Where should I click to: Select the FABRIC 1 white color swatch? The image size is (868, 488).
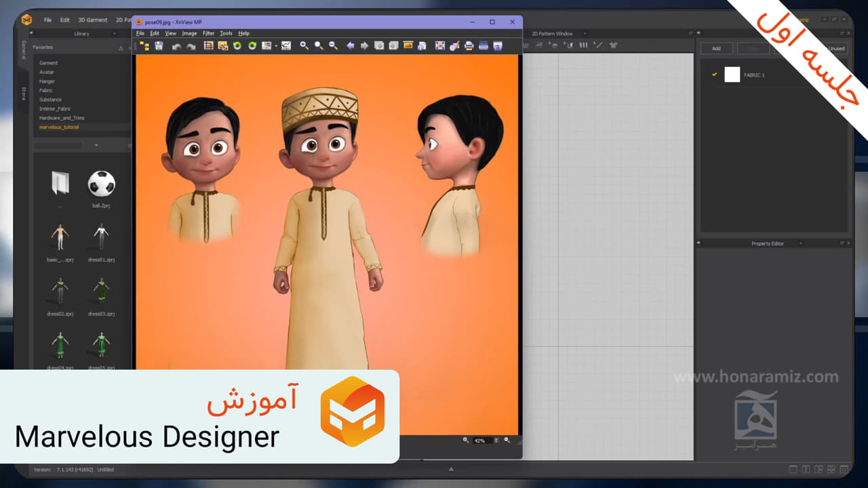732,75
